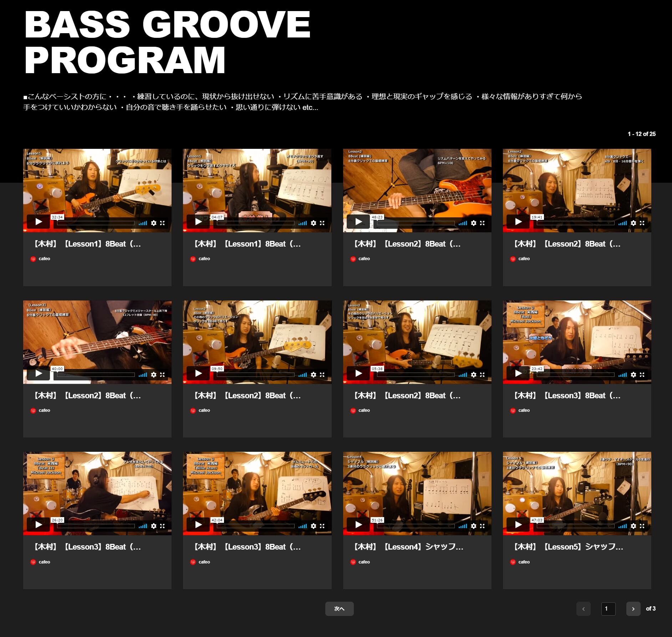The height and width of the screenshot is (637, 672).
Task: Open settings gear on the 47:03 video
Action: coord(633,526)
